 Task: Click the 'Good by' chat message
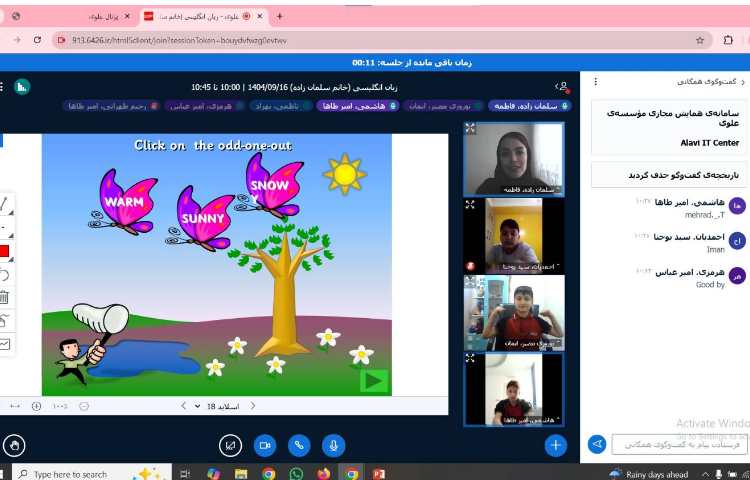pyautogui.click(x=710, y=284)
